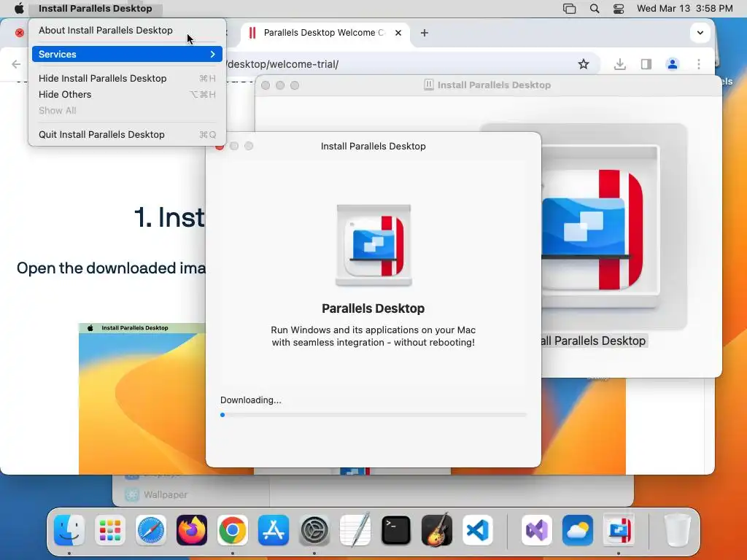Bookmark this page with star icon
This screenshot has height=560, width=747.
tap(583, 64)
